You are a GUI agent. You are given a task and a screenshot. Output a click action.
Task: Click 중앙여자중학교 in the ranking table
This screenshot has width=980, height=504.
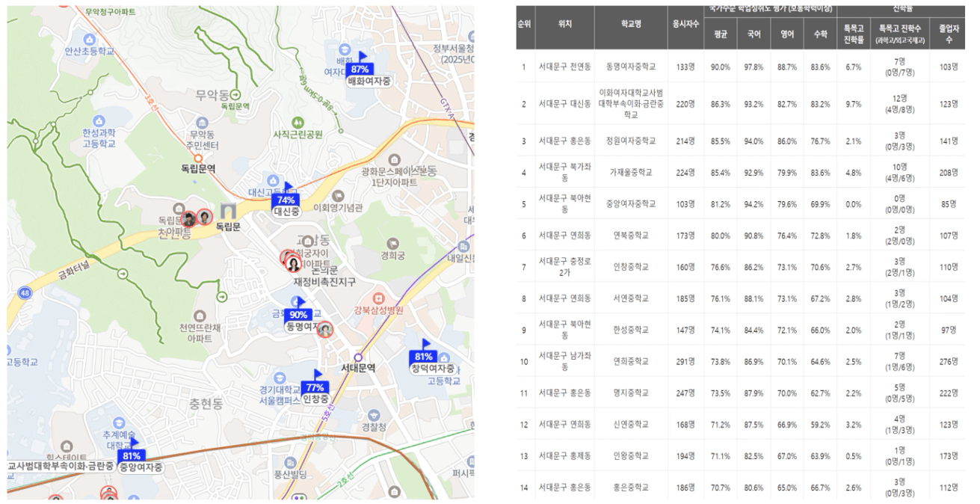tap(631, 204)
